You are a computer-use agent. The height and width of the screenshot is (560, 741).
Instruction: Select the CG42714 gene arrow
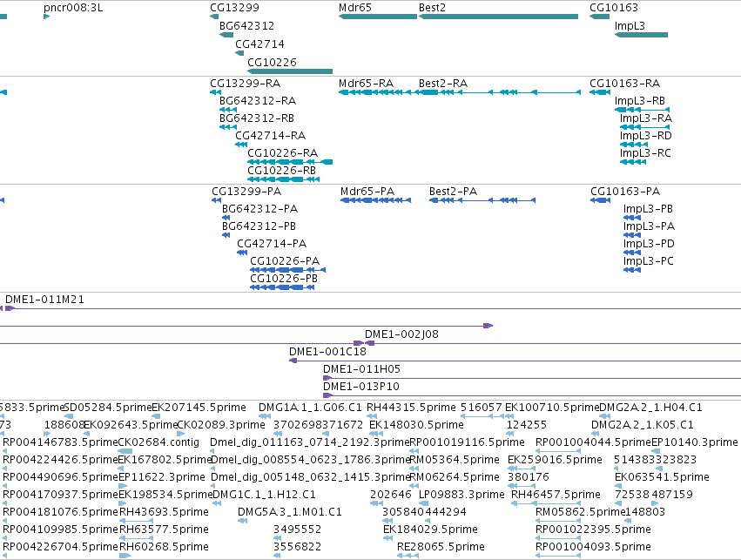tap(239, 53)
